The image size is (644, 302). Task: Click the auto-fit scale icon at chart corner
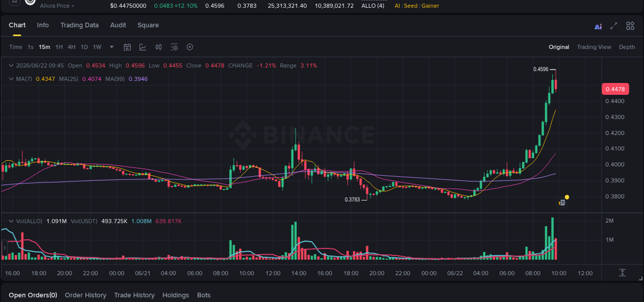pos(622,272)
